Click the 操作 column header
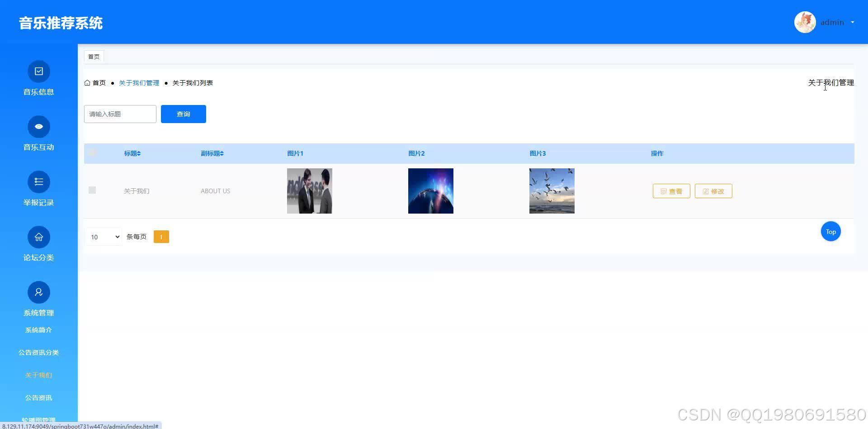The width and height of the screenshot is (868, 429). click(657, 153)
